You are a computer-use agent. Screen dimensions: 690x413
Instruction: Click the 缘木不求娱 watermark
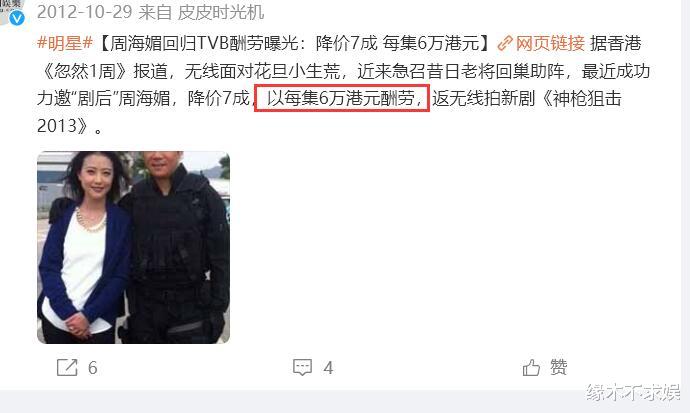click(633, 392)
